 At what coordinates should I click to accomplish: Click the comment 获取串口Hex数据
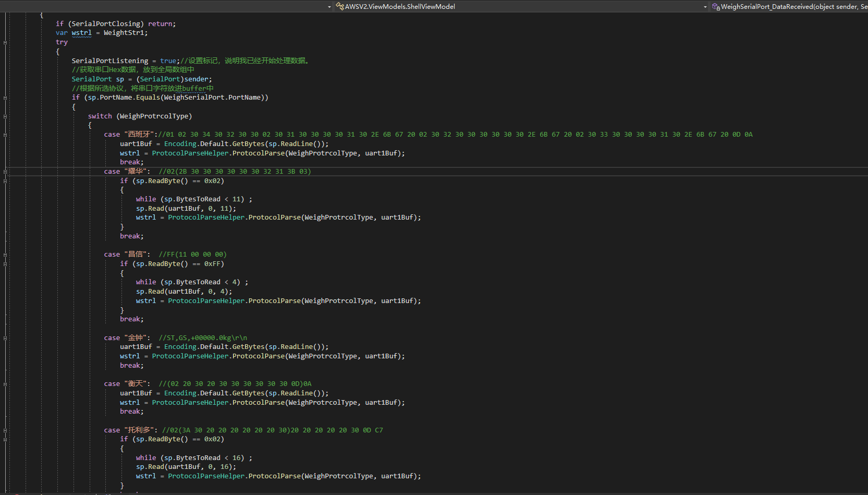[133, 70]
